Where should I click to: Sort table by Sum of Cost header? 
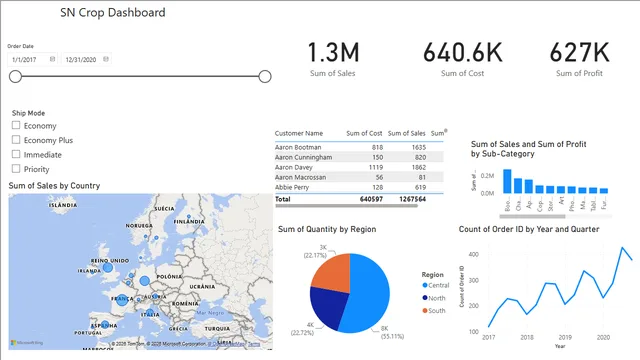pyautogui.click(x=364, y=133)
